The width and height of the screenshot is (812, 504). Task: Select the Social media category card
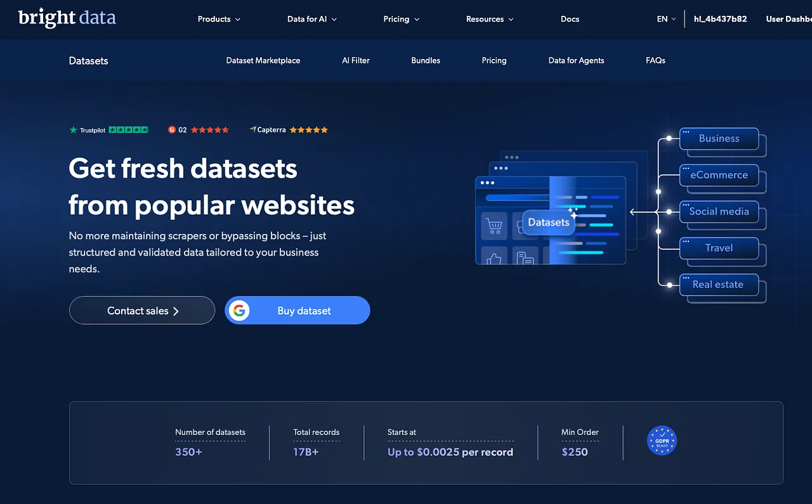(719, 212)
